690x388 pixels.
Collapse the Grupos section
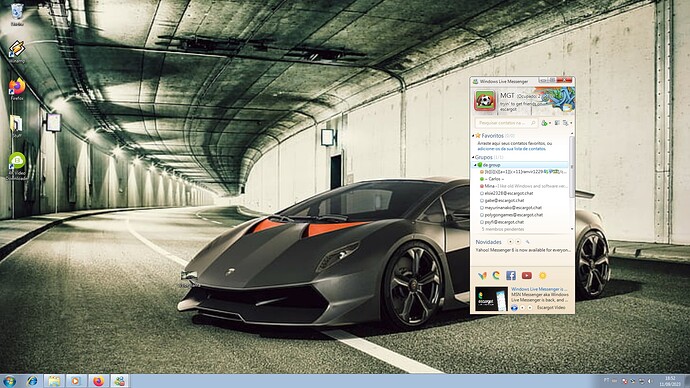[474, 157]
